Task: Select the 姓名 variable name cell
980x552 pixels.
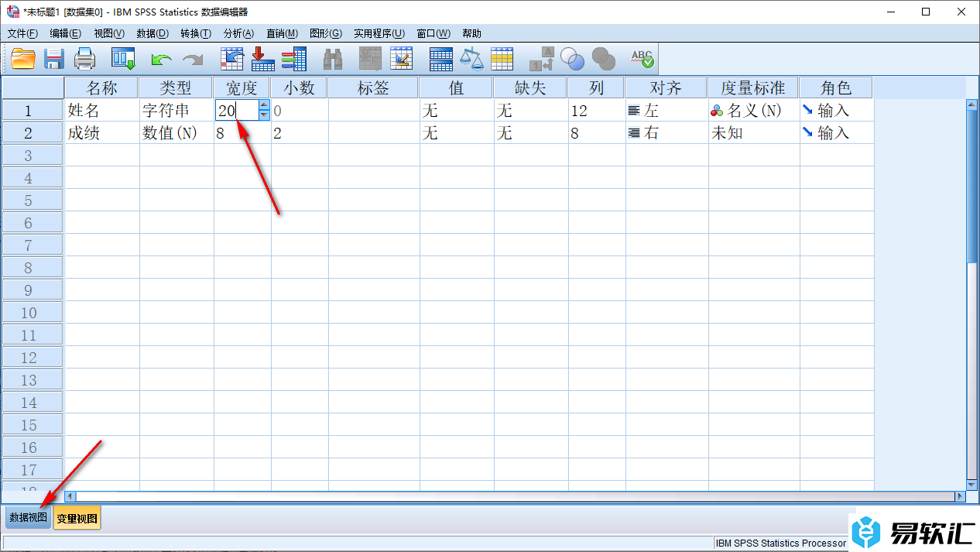Action: 102,111
